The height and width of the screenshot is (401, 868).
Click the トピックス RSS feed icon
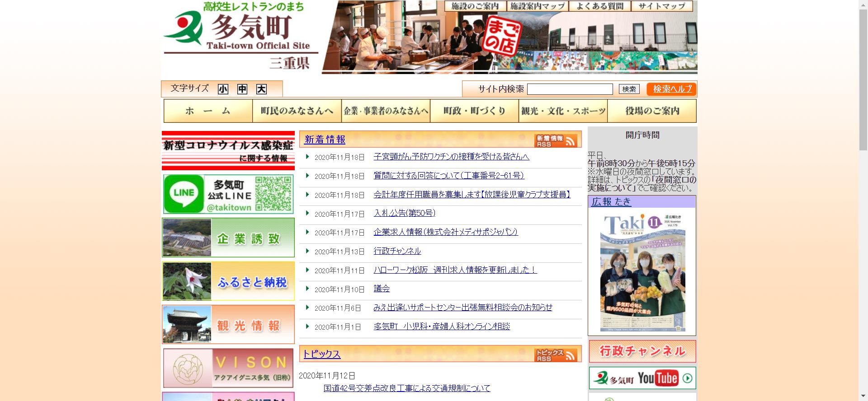pyautogui.click(x=556, y=355)
